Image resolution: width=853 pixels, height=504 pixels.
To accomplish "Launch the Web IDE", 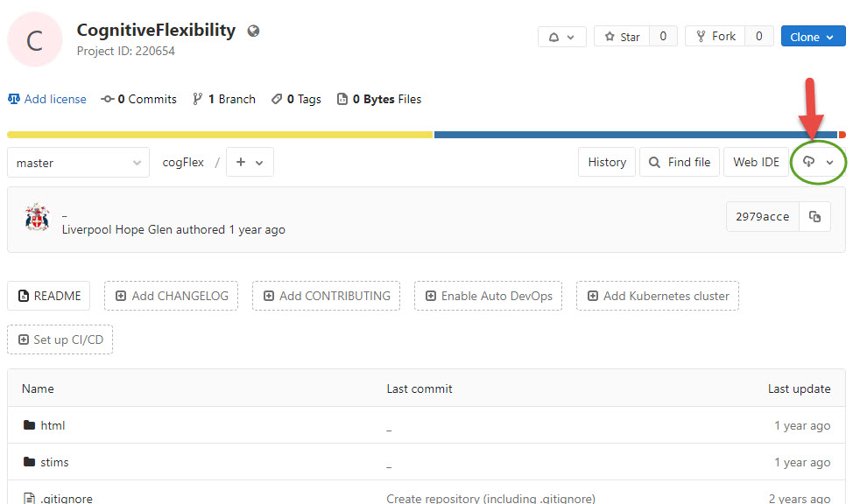I will (756, 162).
